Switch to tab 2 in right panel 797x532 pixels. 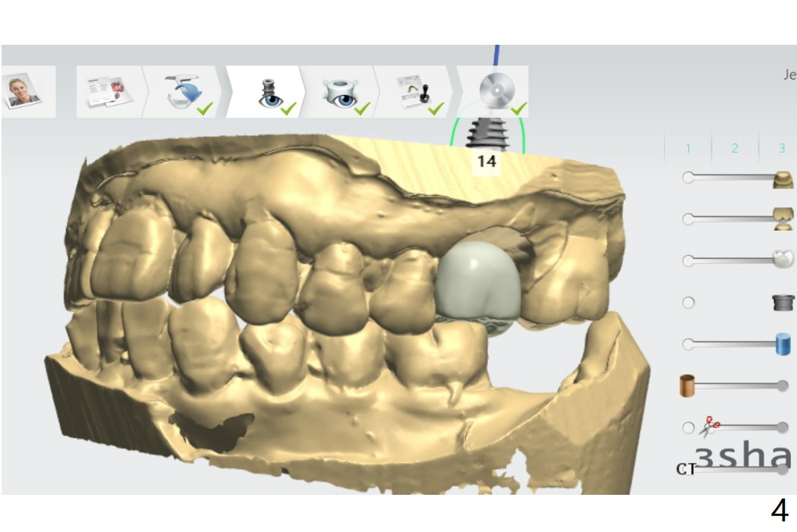pos(735,149)
